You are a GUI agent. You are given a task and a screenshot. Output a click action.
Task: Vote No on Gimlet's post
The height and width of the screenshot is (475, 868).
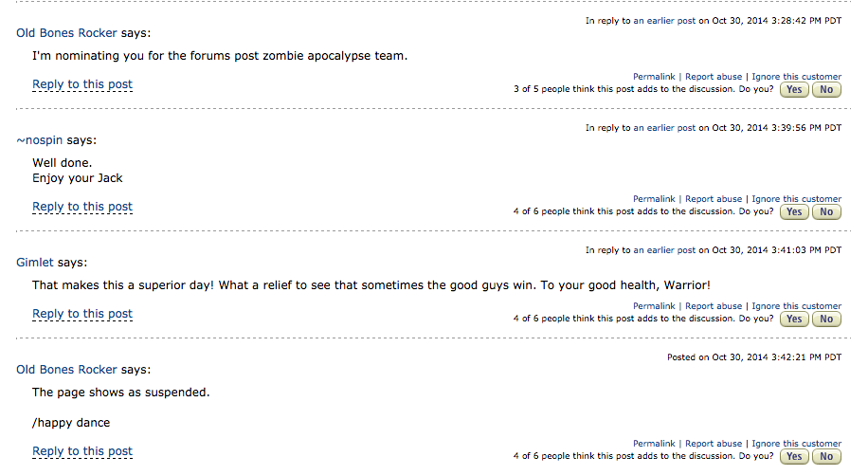pos(826,320)
